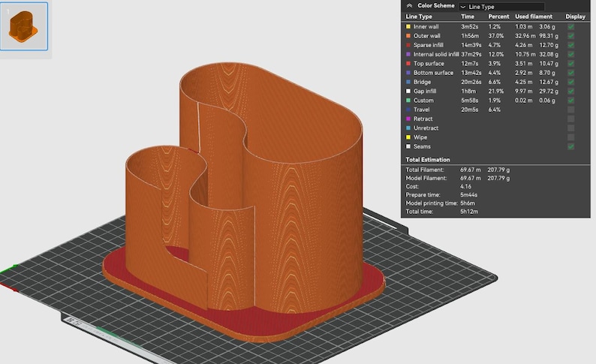Click the "Total Filament:" label
The height and width of the screenshot is (364, 596).
tap(425, 170)
